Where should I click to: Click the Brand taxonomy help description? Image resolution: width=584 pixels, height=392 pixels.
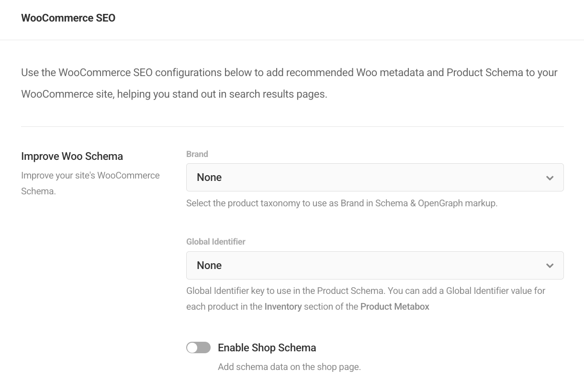[x=341, y=203]
